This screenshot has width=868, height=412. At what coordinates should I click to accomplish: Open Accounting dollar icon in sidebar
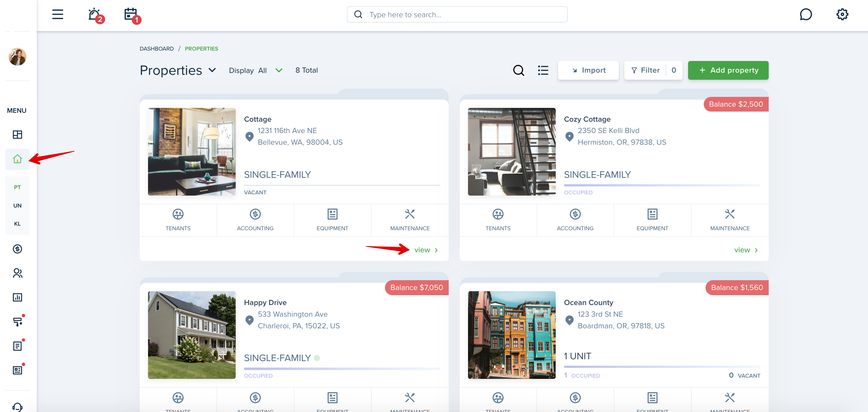[x=17, y=249]
